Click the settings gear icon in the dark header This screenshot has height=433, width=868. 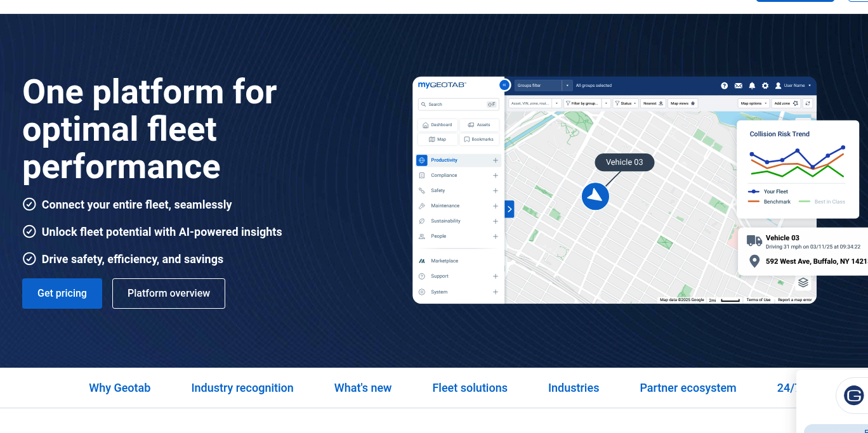[x=765, y=86]
